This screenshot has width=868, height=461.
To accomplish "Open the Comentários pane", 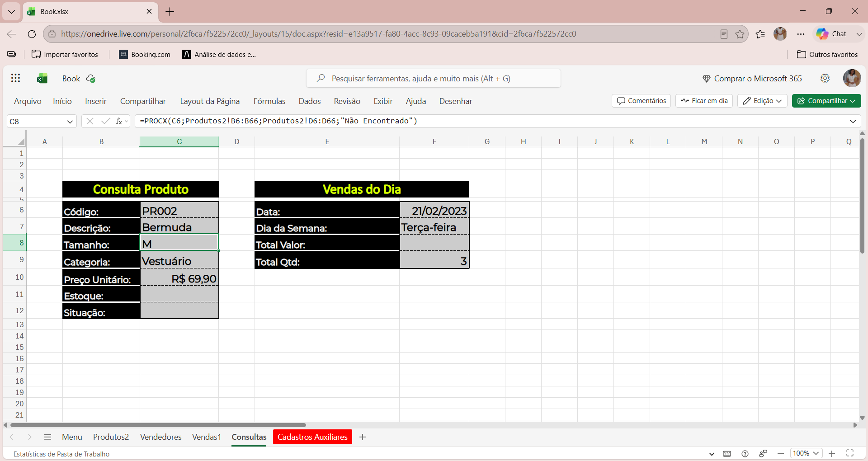I will [x=642, y=101].
